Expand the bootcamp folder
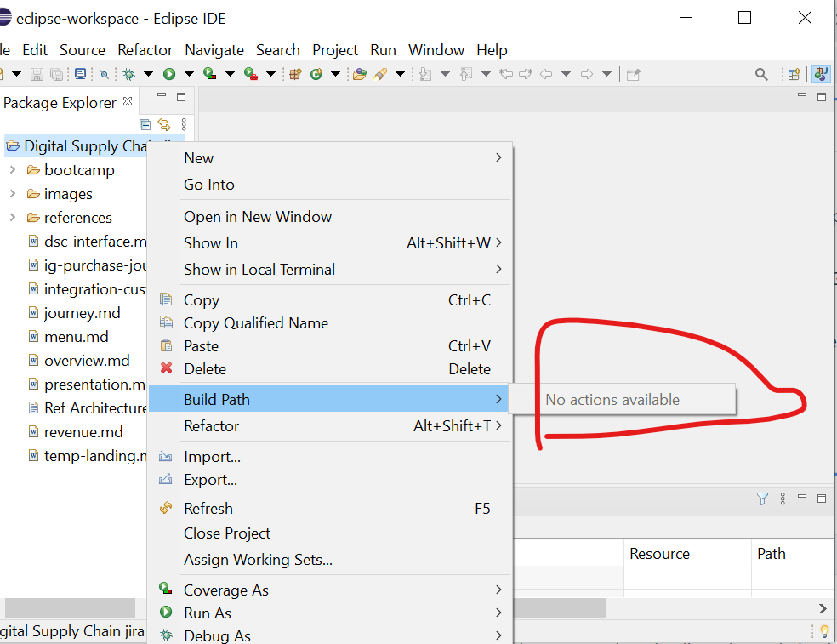The width and height of the screenshot is (837, 644). 13,170
